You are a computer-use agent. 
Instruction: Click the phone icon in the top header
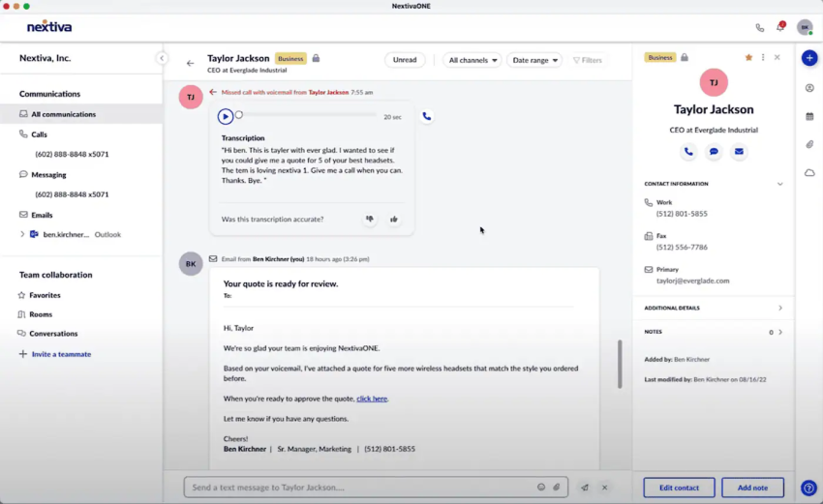tap(759, 28)
